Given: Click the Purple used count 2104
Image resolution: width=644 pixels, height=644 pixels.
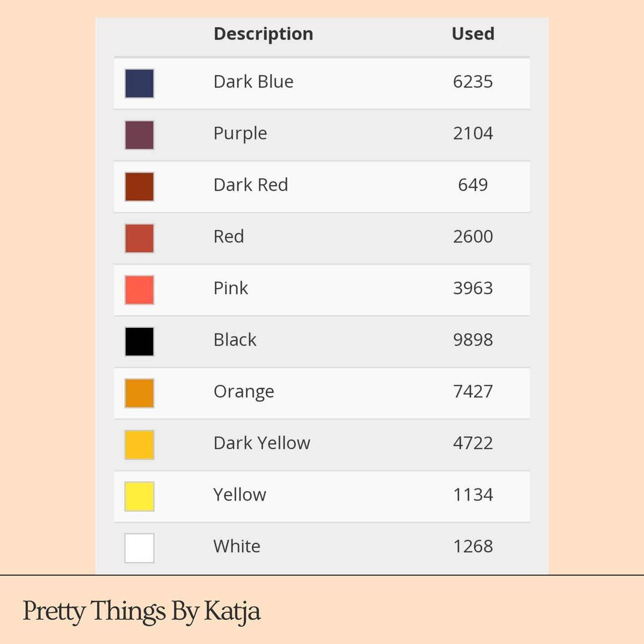Looking at the screenshot, I should click(x=473, y=133).
